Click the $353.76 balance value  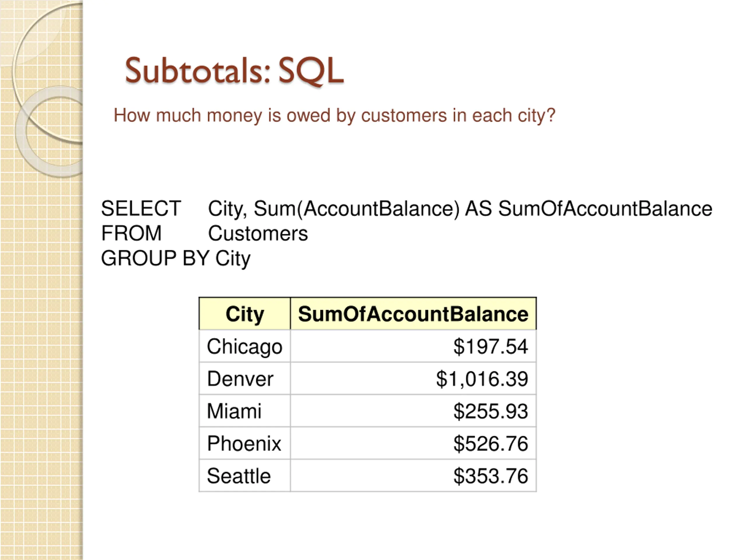[x=491, y=476]
